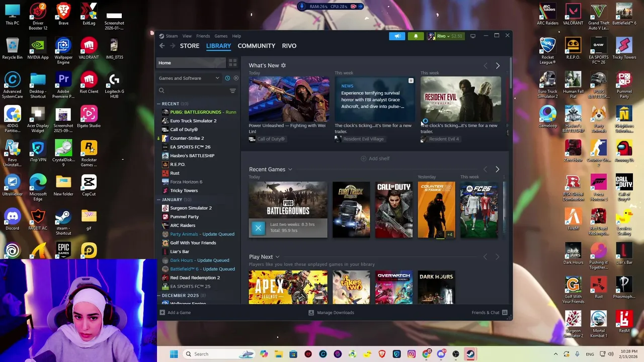Go back with the Steam back arrow
Screen dimensions: 644x362
coord(162,46)
